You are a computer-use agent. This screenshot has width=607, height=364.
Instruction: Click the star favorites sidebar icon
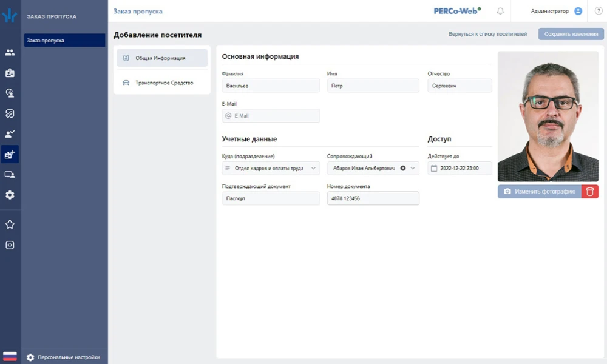tap(10, 224)
